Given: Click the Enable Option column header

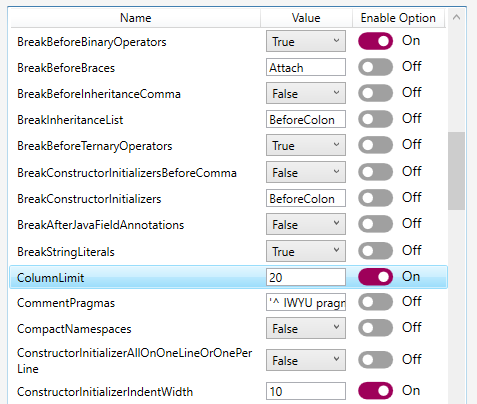Looking at the screenshot, I should pyautogui.click(x=398, y=18).
